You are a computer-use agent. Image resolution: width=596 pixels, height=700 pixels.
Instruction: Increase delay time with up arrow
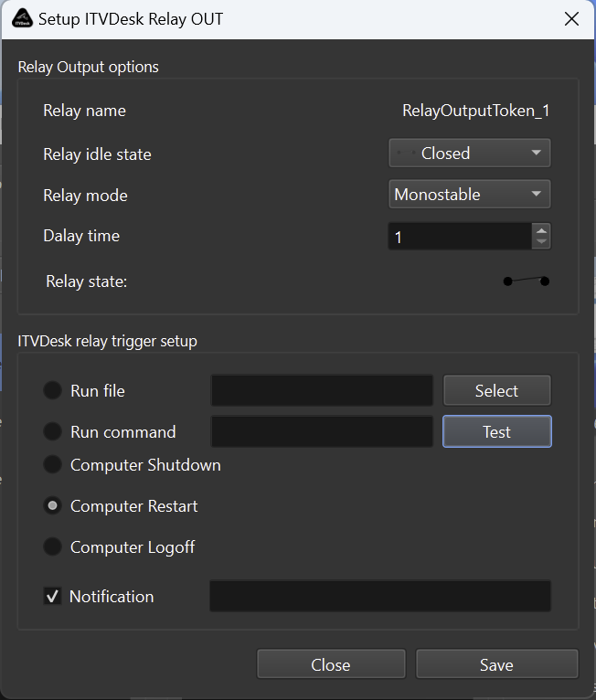(x=541, y=230)
